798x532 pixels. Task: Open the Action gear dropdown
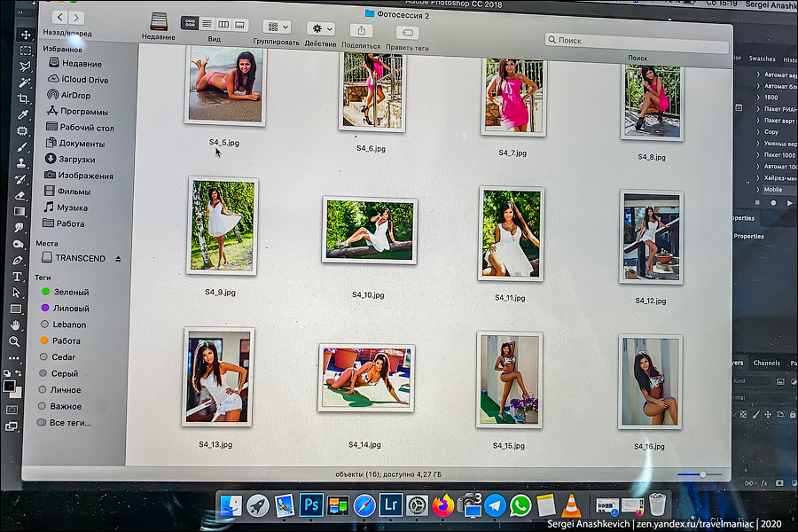click(x=321, y=28)
